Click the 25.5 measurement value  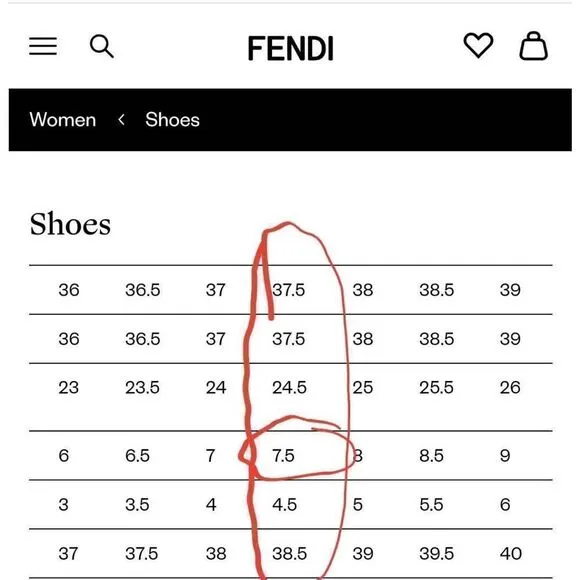436,388
